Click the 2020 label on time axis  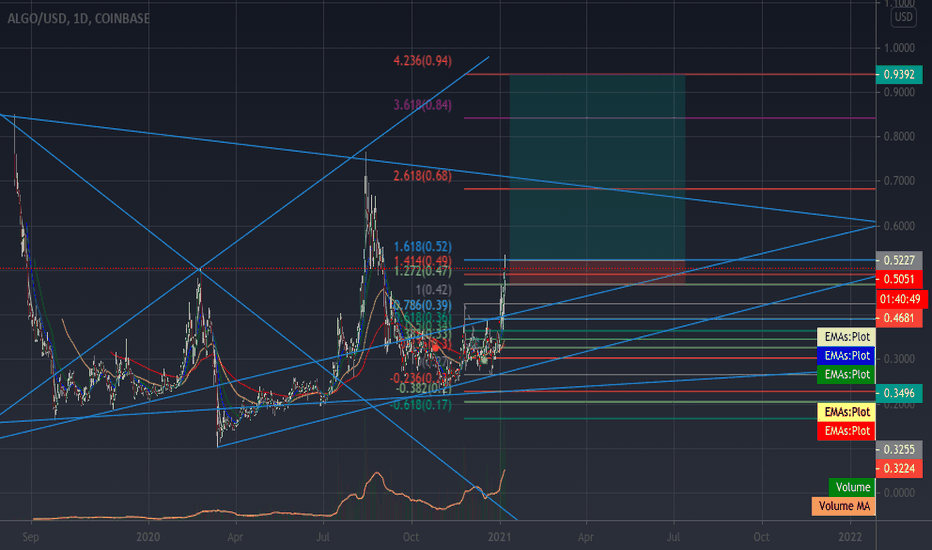click(x=148, y=537)
